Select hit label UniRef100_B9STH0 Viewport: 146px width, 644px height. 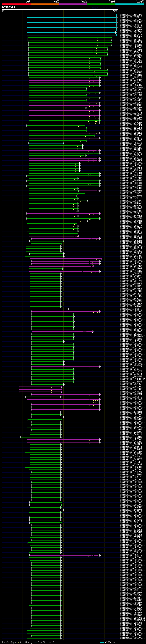tap(131, 75)
